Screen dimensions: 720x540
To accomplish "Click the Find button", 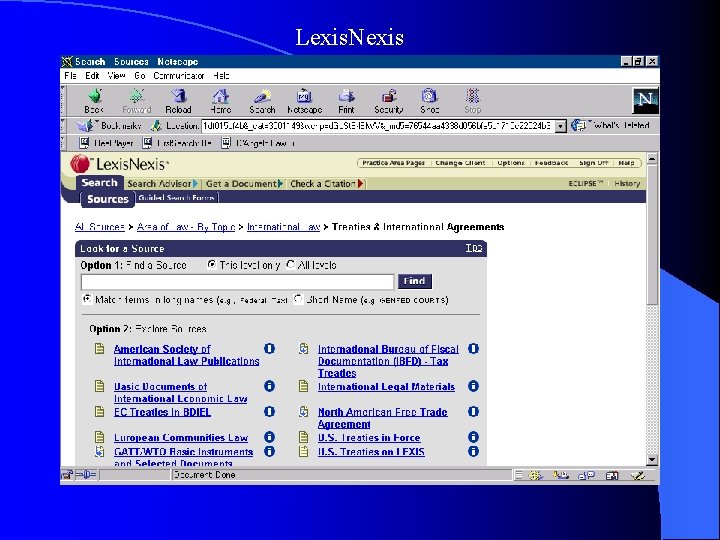I will (x=415, y=281).
